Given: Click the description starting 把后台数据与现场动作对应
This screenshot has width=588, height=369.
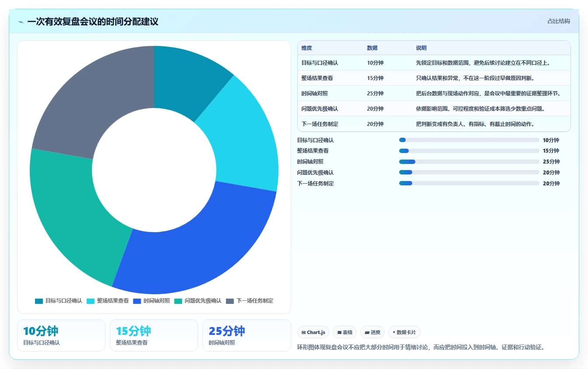Looking at the screenshot, I should (488, 94).
